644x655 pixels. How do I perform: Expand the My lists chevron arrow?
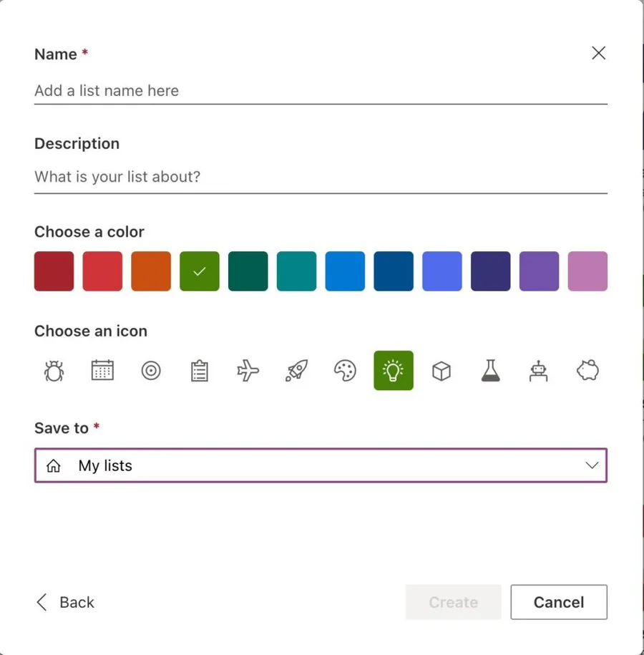click(592, 466)
